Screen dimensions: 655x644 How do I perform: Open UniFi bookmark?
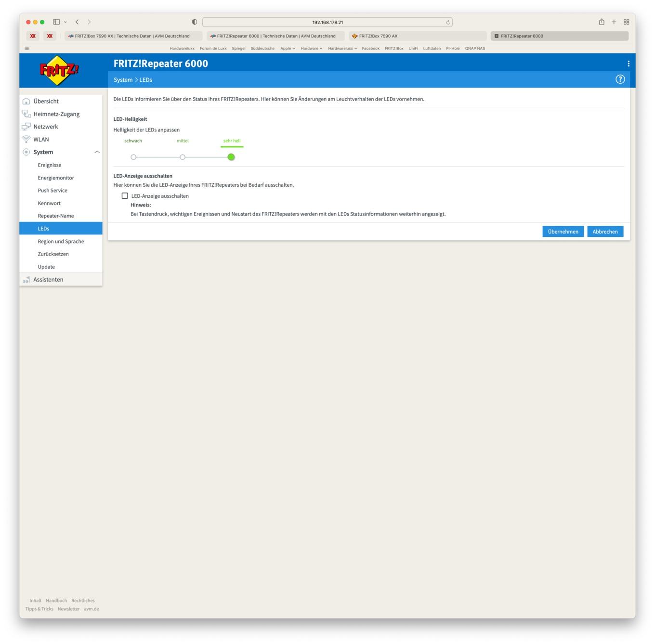point(413,49)
